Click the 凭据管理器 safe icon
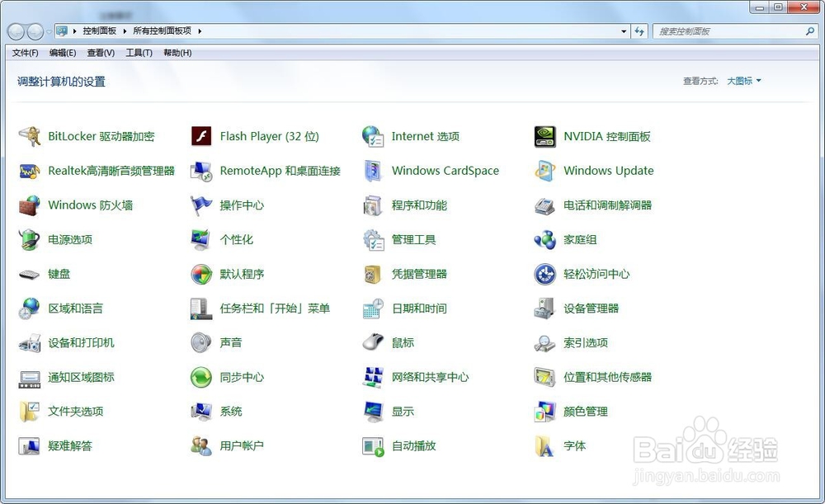This screenshot has height=504, width=825. pos(373,274)
